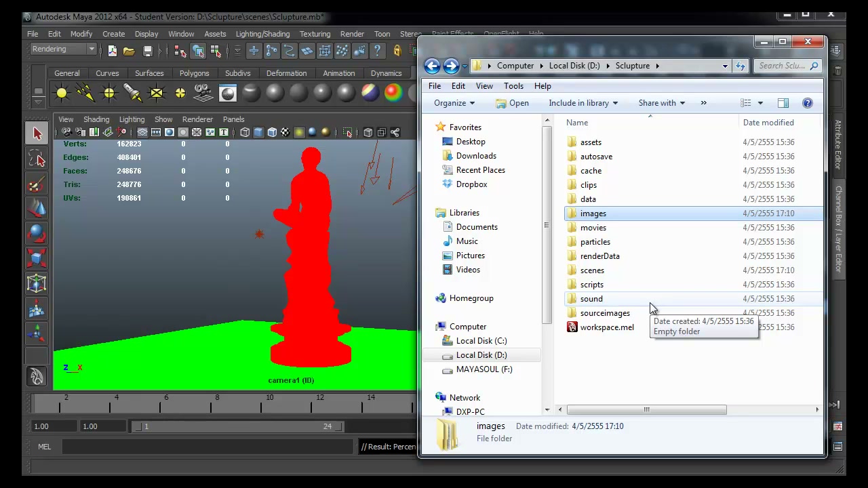Open the Rendering menu set dropdown
The height and width of the screenshot is (488, 868).
tap(63, 49)
